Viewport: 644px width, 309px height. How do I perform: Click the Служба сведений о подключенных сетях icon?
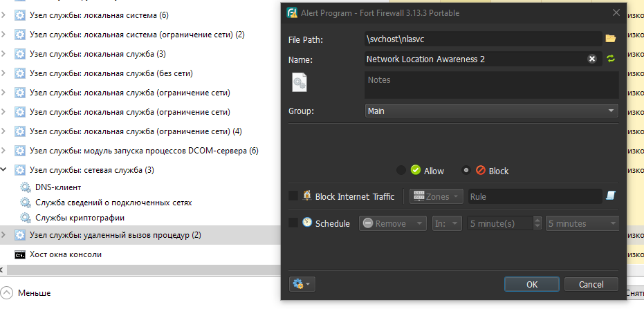tap(26, 203)
